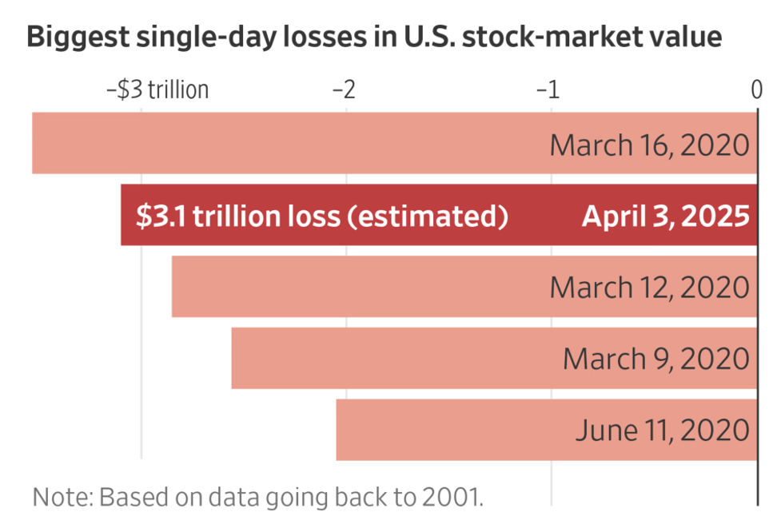Viewport: 781px width, 532px height.
Task: Click the -2 axis label
Action: coord(344,89)
